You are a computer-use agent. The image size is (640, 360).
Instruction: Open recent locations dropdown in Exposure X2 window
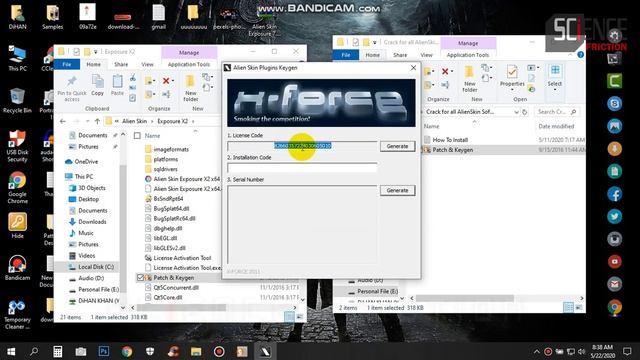point(87,121)
